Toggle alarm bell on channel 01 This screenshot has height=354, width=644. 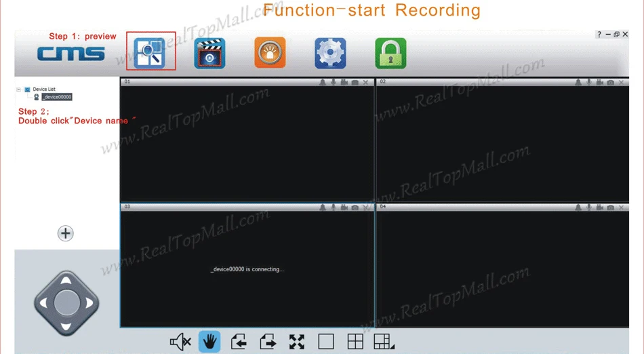323,82
